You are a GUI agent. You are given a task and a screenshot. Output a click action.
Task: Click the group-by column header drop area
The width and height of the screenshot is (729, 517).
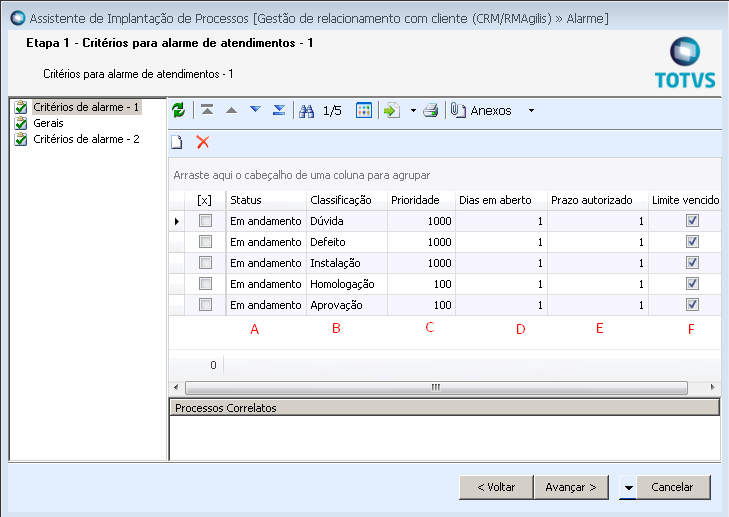pos(444,175)
